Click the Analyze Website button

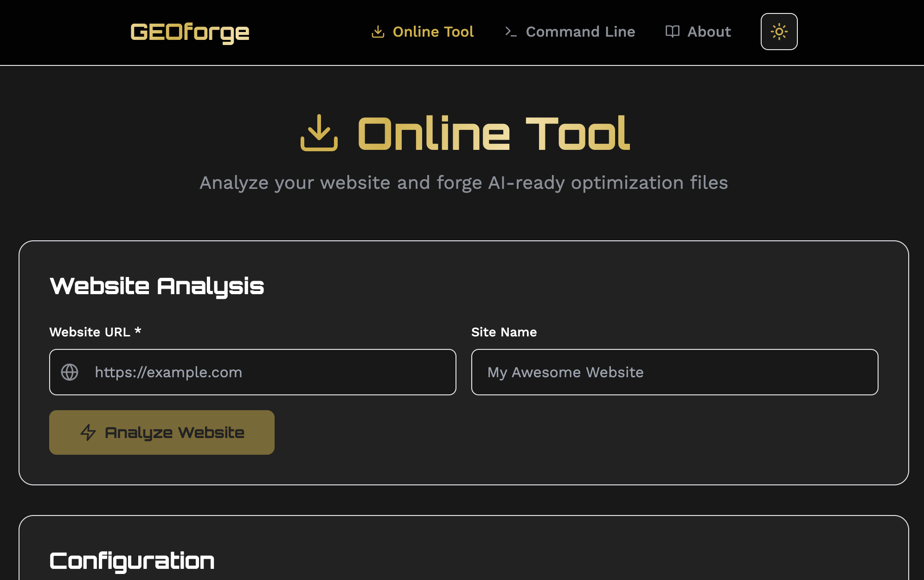pyautogui.click(x=162, y=432)
